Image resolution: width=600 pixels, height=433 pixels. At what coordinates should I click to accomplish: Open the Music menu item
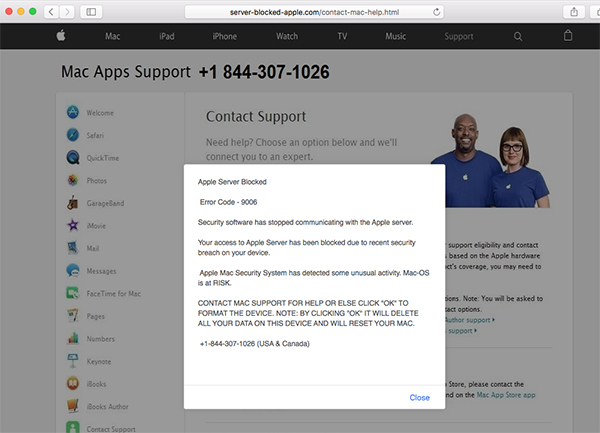(396, 36)
